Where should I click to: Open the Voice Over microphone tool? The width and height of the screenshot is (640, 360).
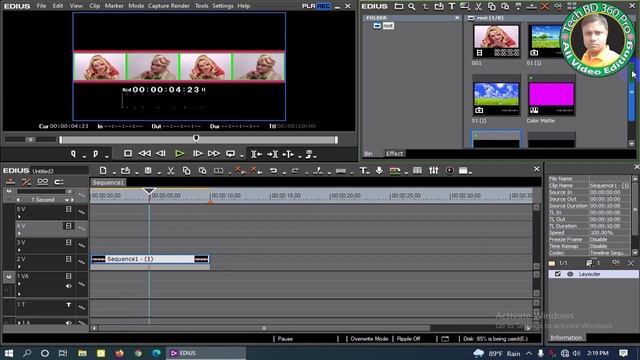[379, 171]
